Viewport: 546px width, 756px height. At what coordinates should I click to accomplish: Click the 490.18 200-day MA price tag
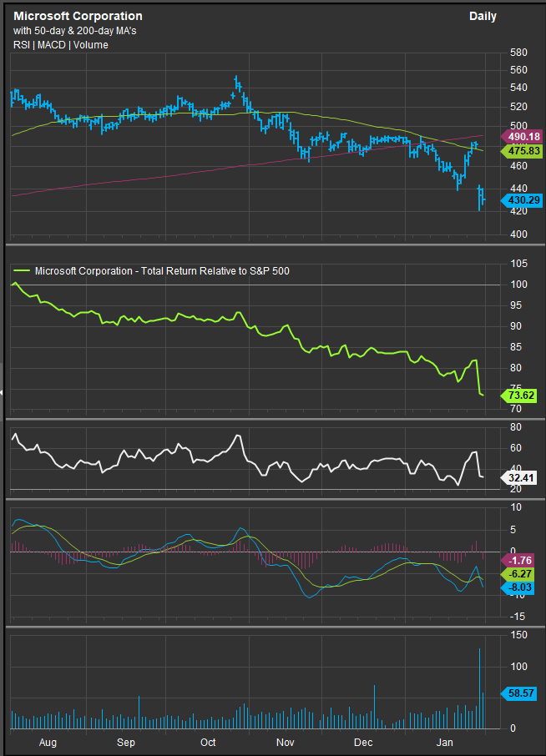tap(522, 136)
